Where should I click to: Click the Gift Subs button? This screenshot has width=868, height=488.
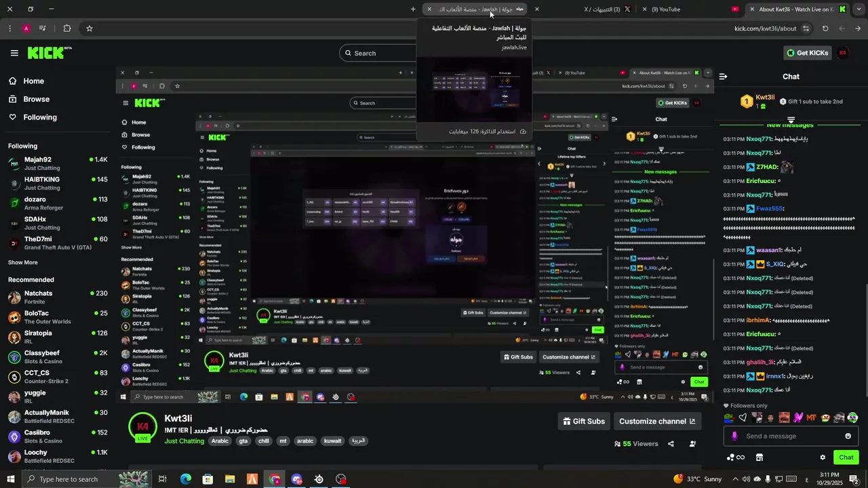point(584,421)
